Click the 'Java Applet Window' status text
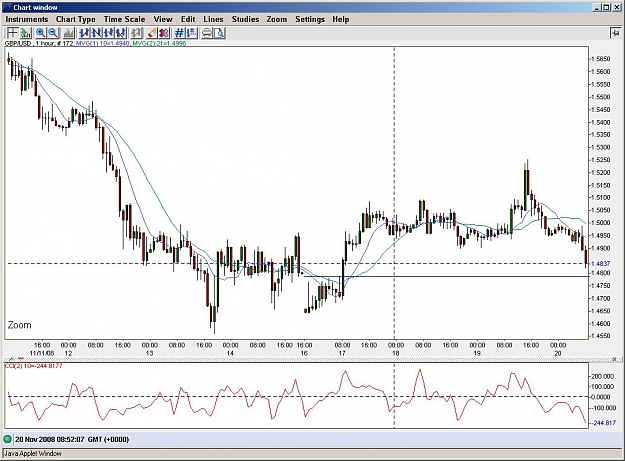The width and height of the screenshot is (625, 461). tap(33, 453)
